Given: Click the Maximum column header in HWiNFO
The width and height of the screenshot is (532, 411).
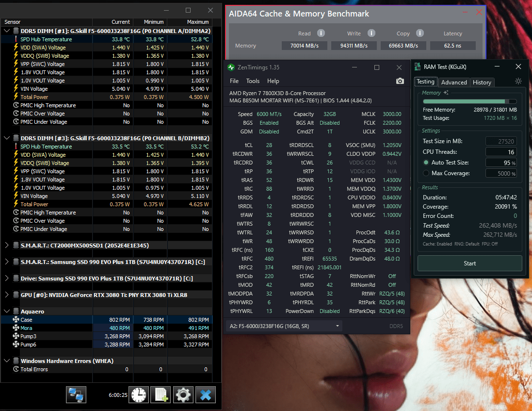Looking at the screenshot, I should point(189,22).
